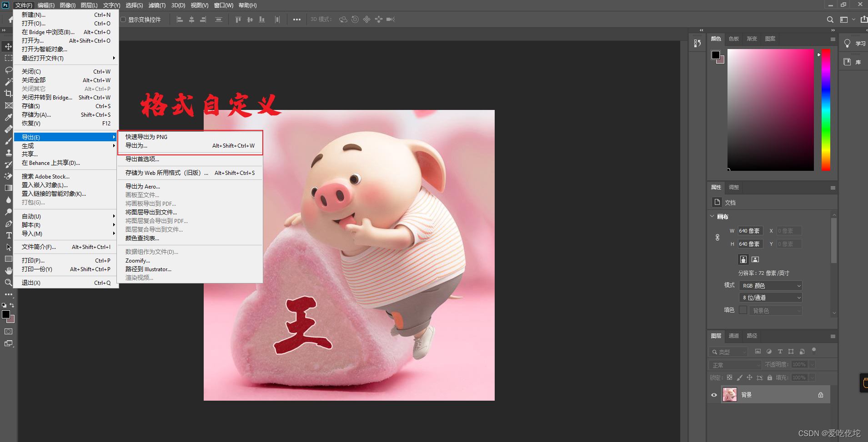Turn layer filtering on or off switch
868x442 pixels.
pos(814,350)
